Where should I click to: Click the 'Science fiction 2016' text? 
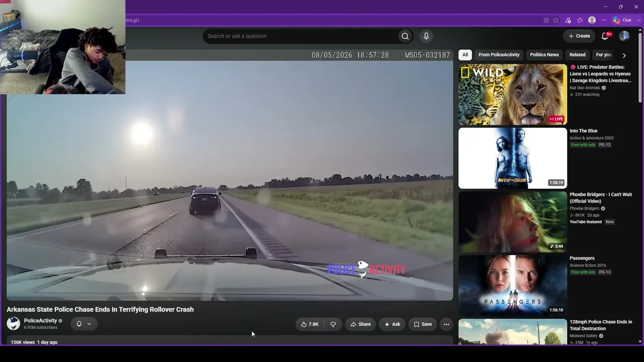(588, 265)
